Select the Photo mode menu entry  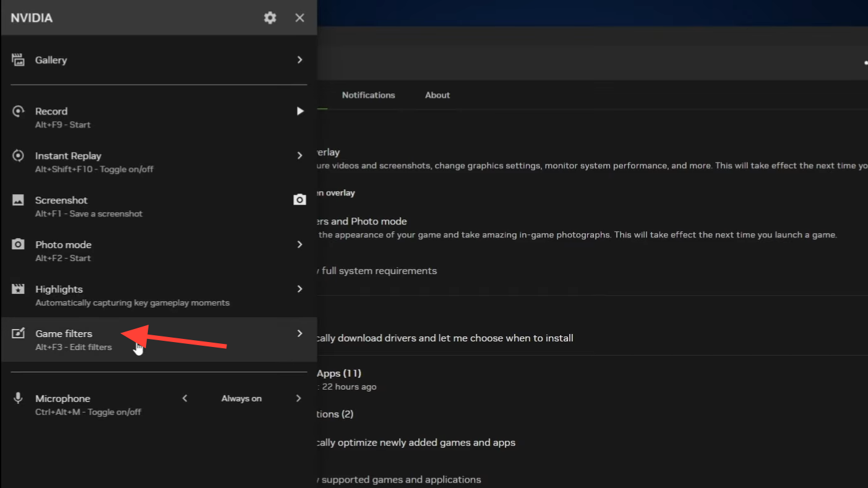tap(63, 245)
